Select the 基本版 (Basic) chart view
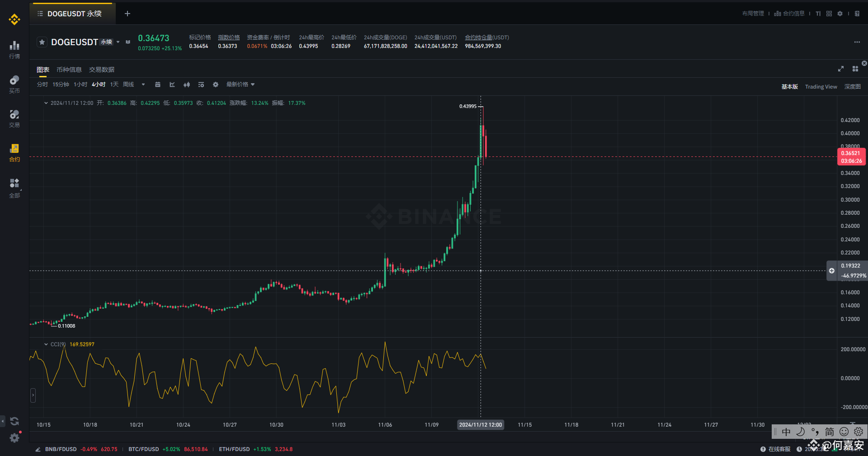The image size is (868, 456). pos(790,87)
